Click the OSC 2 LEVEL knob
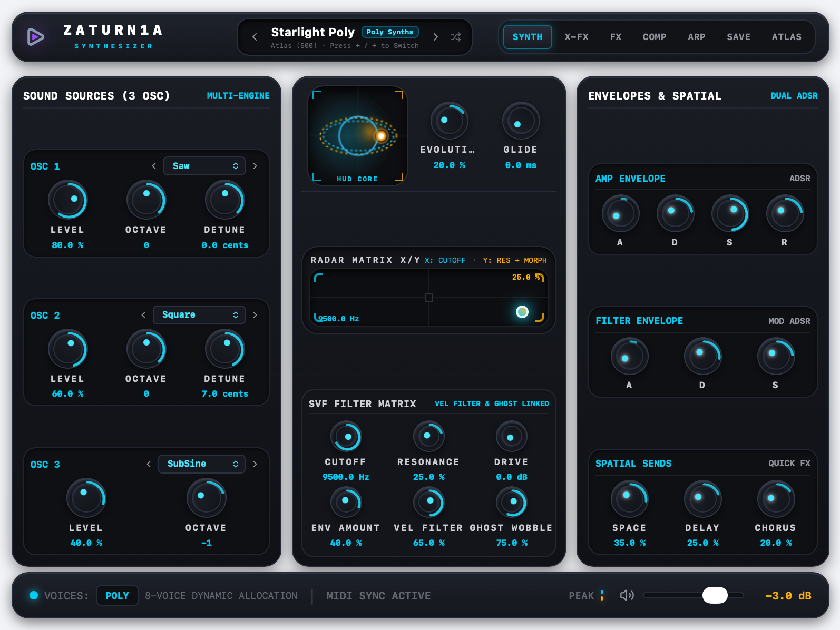 tap(67, 349)
